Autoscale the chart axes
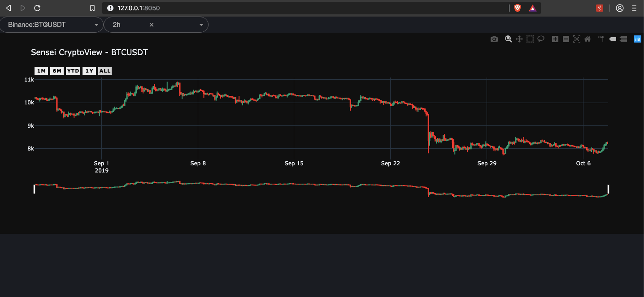The height and width of the screenshot is (297, 644). (576, 39)
